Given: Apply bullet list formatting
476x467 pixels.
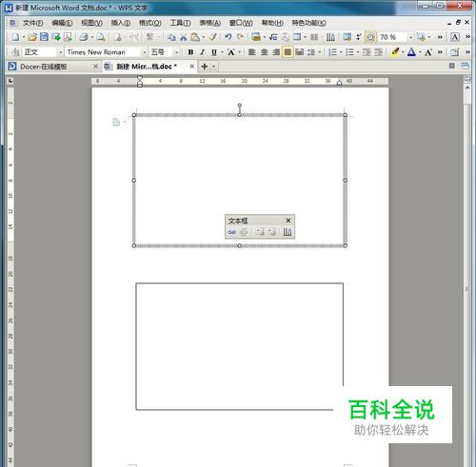Looking at the screenshot, I should 349,52.
